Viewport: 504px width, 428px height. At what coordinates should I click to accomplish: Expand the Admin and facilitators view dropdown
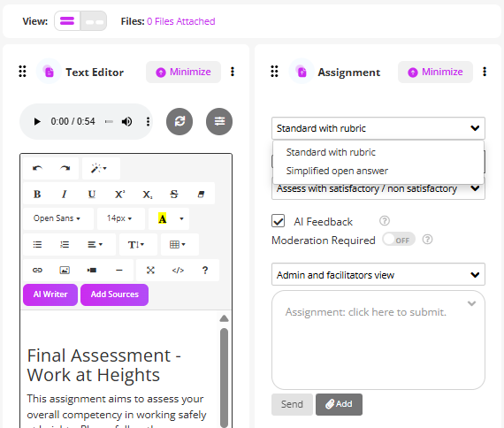click(x=378, y=275)
